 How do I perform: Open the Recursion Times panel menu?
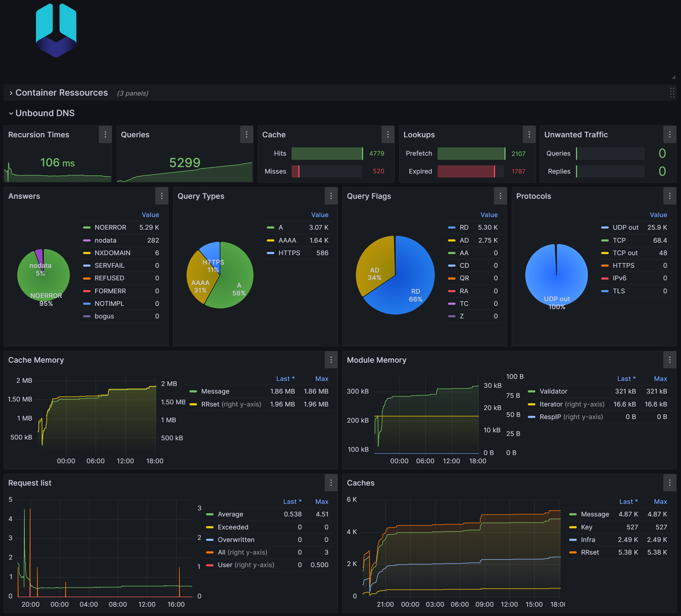pyautogui.click(x=105, y=134)
